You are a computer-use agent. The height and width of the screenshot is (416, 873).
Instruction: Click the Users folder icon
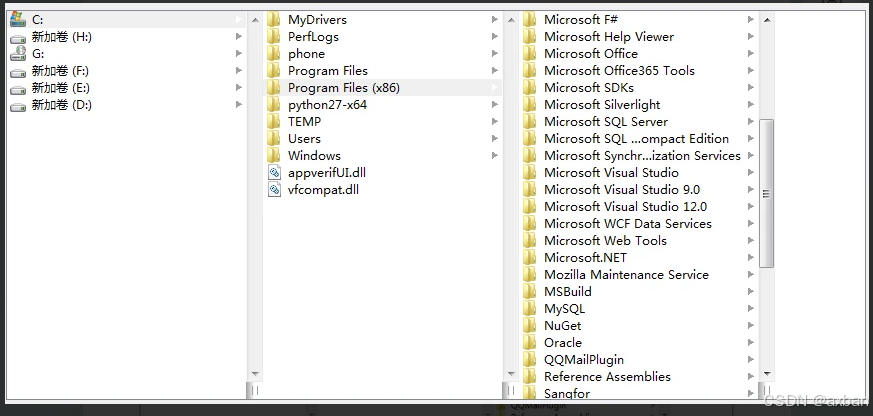tap(273, 139)
